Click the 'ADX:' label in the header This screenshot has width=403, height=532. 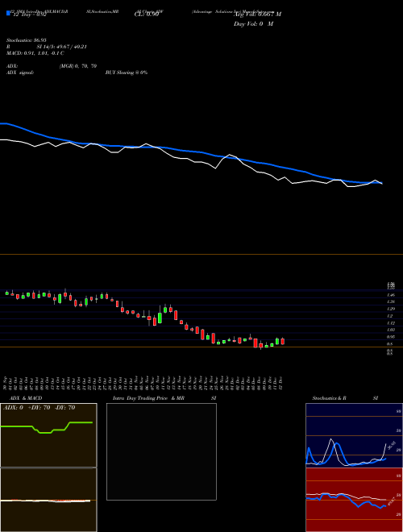[x=12, y=66]
